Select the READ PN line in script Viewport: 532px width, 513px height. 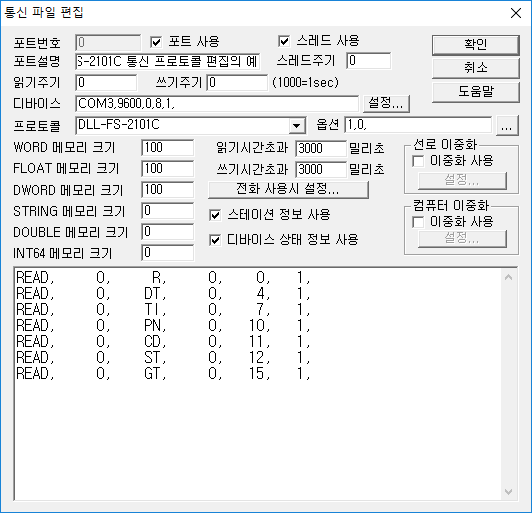point(163,325)
